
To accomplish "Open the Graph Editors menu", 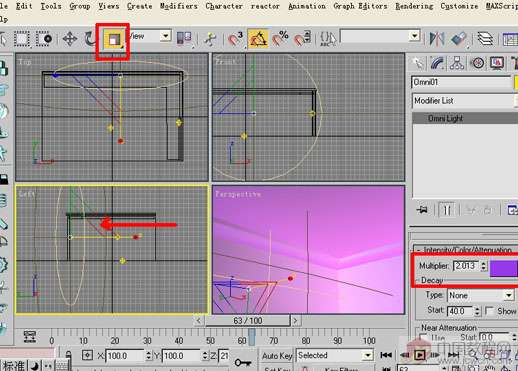I will [360, 6].
